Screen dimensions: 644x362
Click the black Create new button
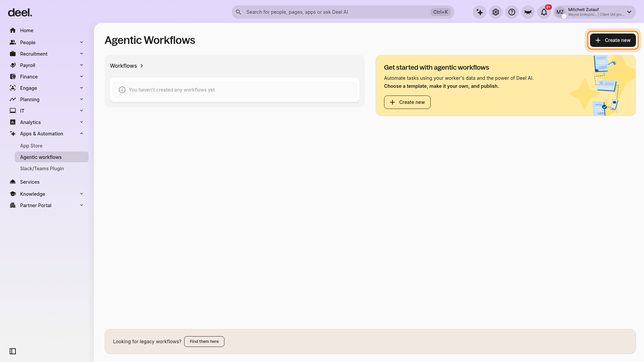pos(613,40)
